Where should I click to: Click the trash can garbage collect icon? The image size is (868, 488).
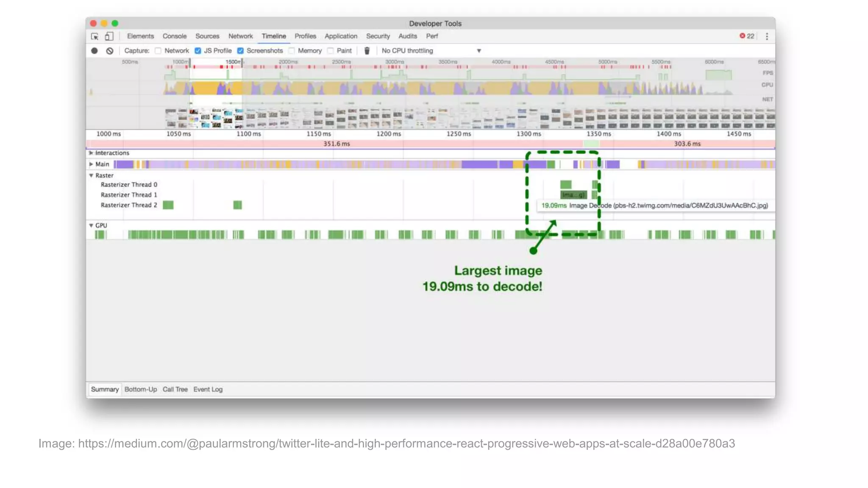tap(367, 51)
